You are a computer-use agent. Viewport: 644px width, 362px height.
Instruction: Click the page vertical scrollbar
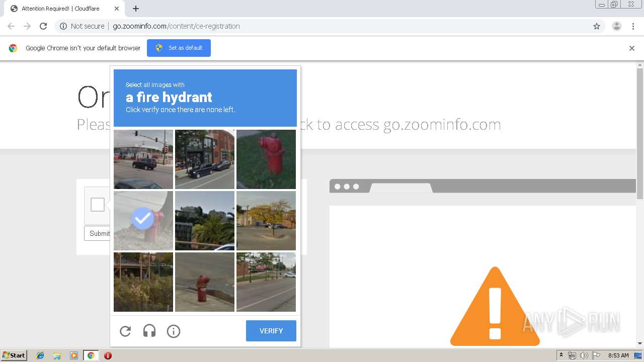[640, 133]
